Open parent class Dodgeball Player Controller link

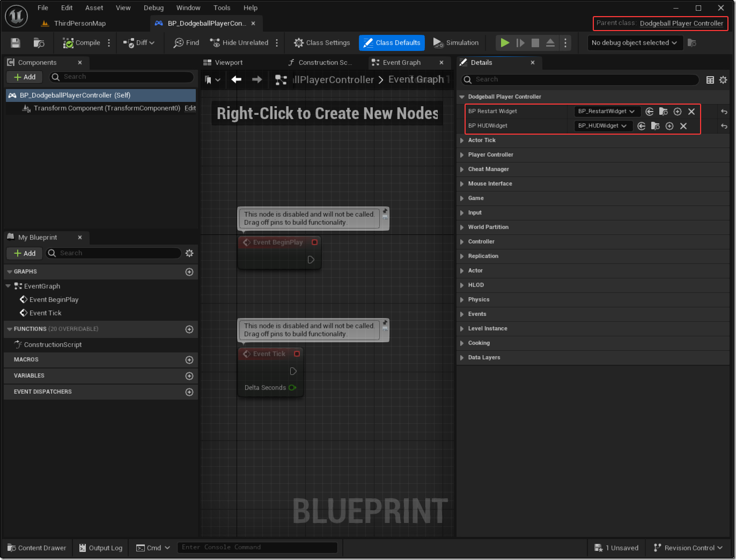(x=681, y=24)
